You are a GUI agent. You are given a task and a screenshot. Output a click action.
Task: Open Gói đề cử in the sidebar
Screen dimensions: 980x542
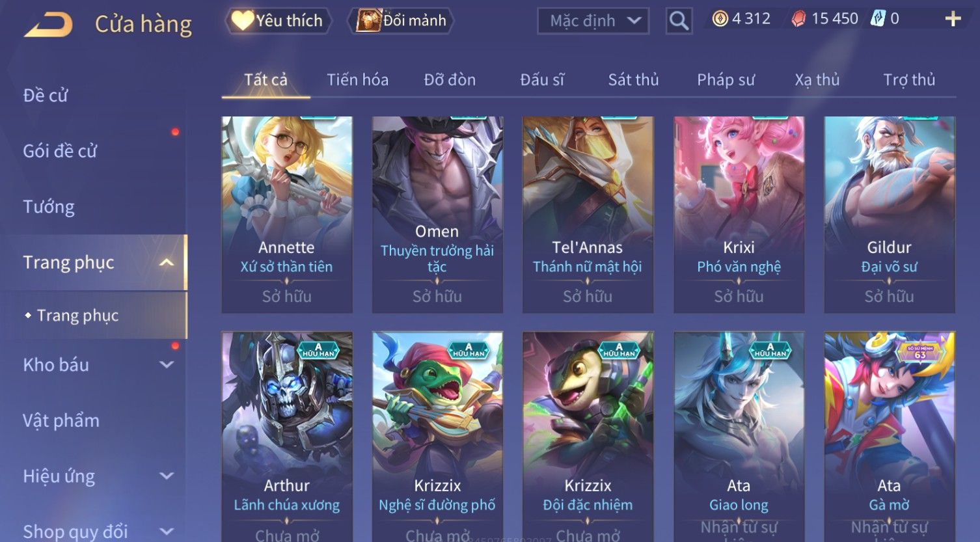tap(60, 151)
